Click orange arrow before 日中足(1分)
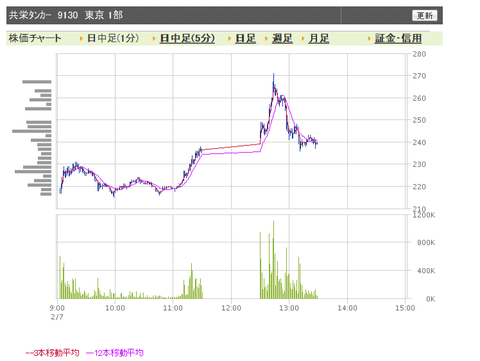The width and height of the screenshot is (480, 361). click(81, 39)
